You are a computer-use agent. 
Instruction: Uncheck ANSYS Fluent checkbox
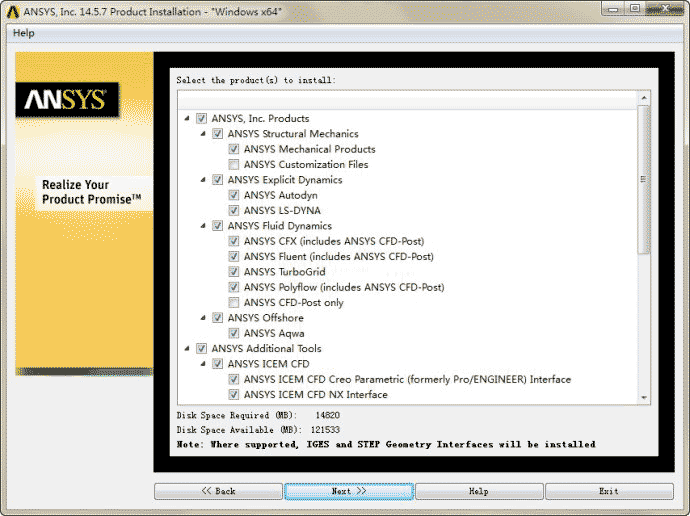[234, 256]
